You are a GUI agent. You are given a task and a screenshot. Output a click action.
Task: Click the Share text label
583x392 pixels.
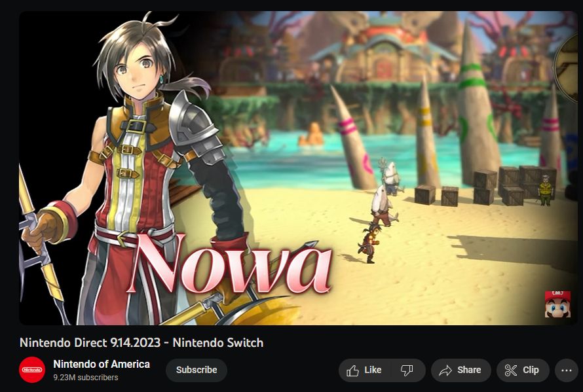(x=469, y=370)
